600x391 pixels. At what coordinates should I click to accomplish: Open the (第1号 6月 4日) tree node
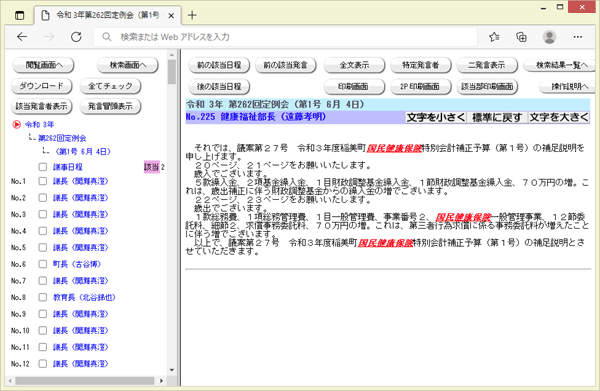pyautogui.click(x=83, y=152)
